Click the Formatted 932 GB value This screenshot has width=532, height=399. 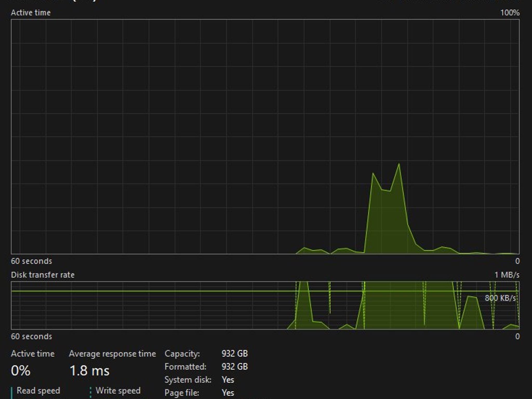coord(235,367)
